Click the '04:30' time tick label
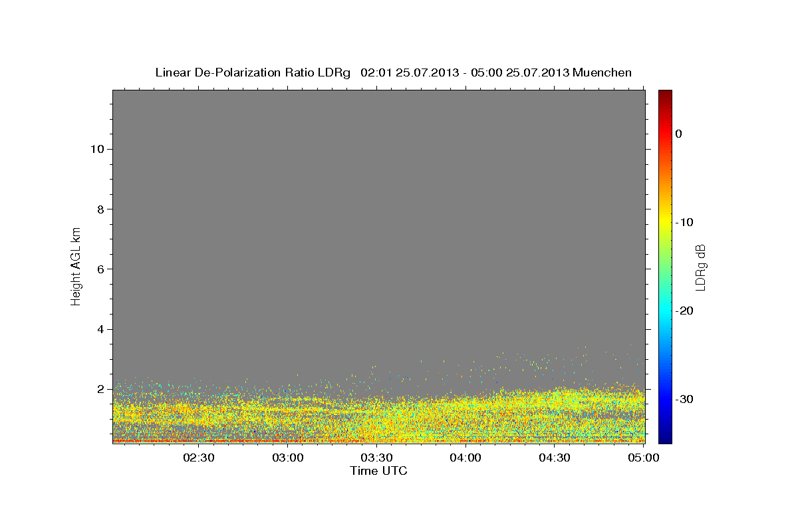This screenshot has height=532, width=798. pos(555,458)
